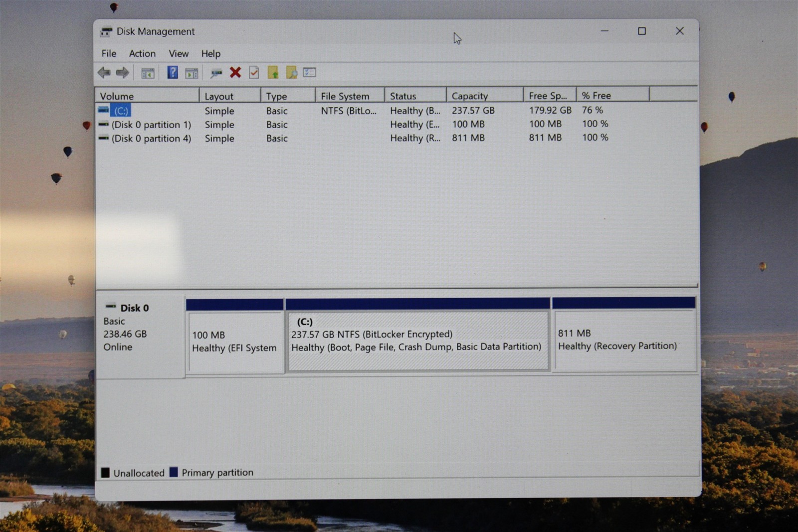798x532 pixels.
Task: Select the (Disk 0 partition 4) volume row
Action: 151,138
